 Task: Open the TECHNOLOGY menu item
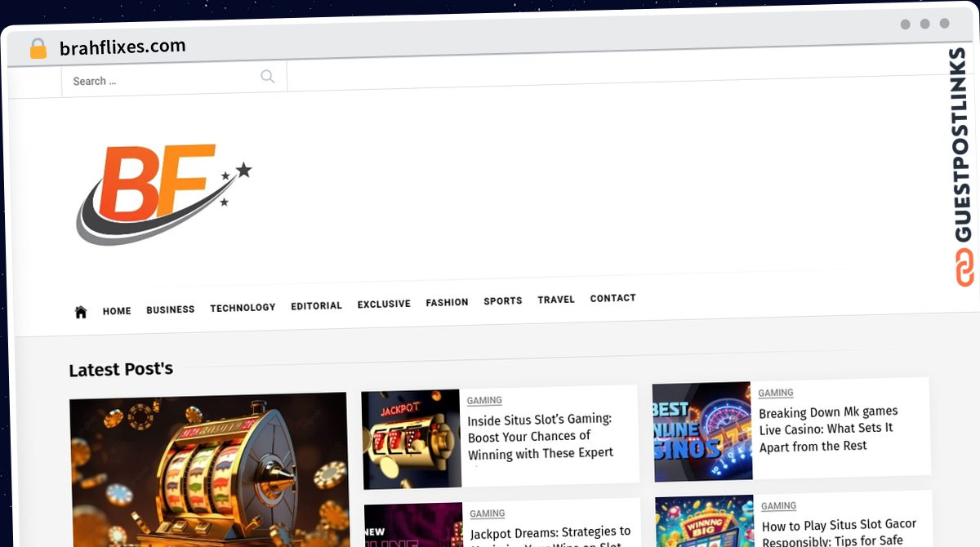point(243,308)
